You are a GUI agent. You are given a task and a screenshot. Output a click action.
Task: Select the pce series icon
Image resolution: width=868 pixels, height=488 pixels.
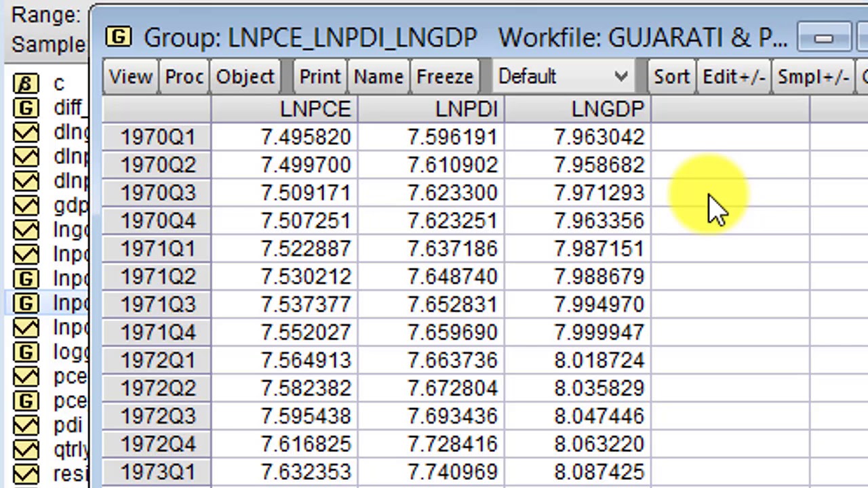(x=26, y=376)
